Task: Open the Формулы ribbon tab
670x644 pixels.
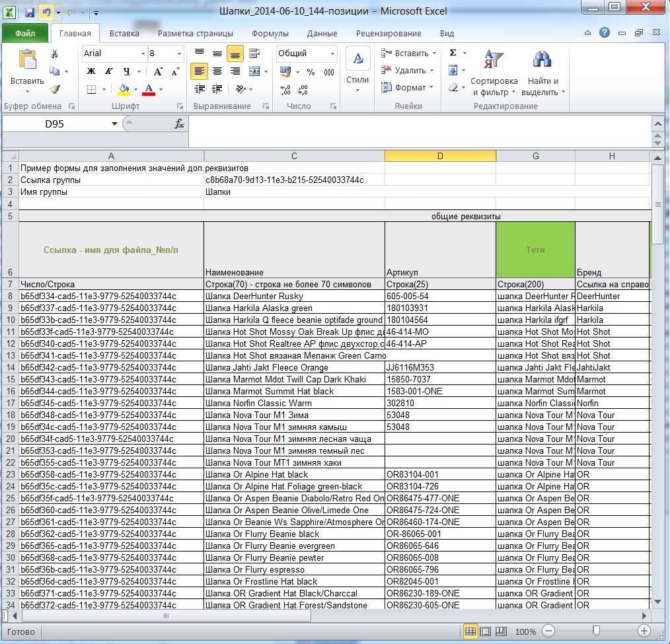Action: (270, 33)
